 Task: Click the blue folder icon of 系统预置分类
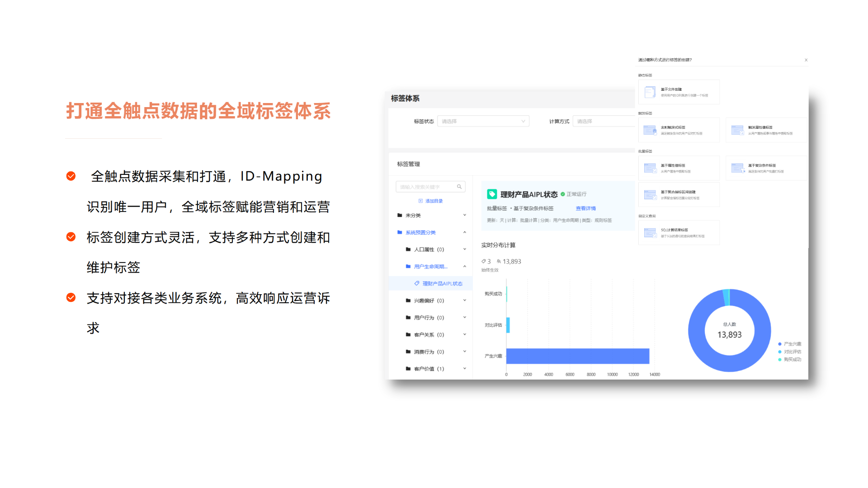(400, 232)
